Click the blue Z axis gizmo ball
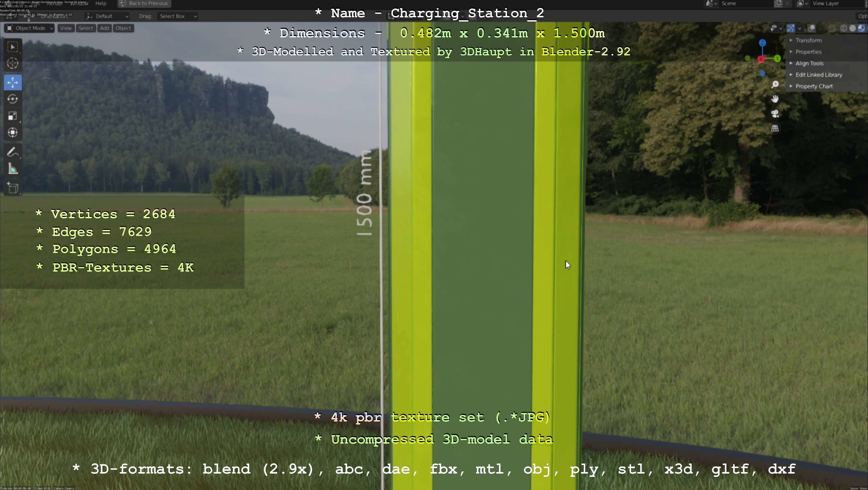Viewport: 868px width, 490px height. 762,43
